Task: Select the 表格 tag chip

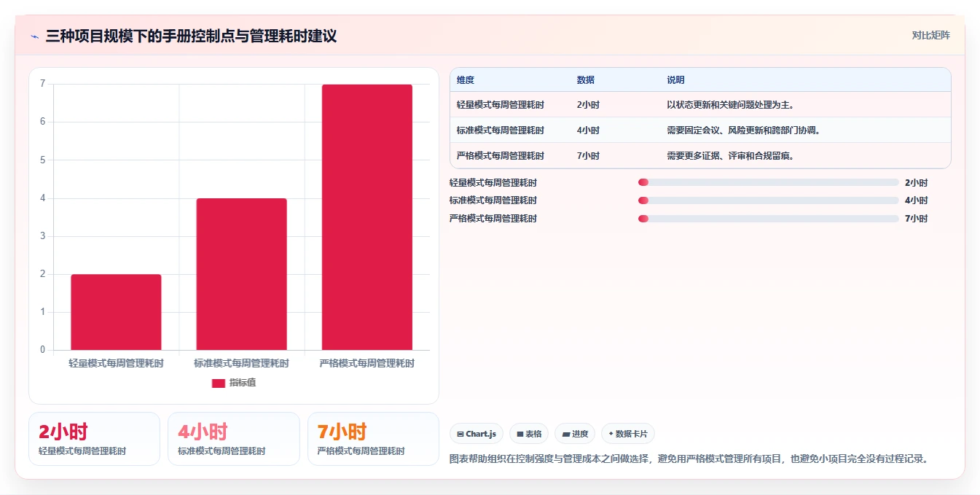Action: pos(529,434)
